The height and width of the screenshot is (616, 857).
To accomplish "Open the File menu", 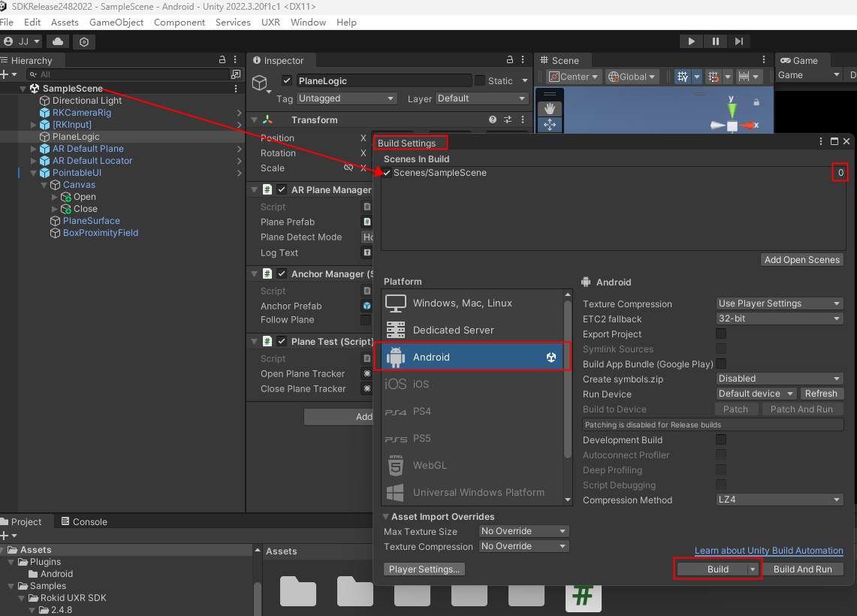I will pos(7,22).
